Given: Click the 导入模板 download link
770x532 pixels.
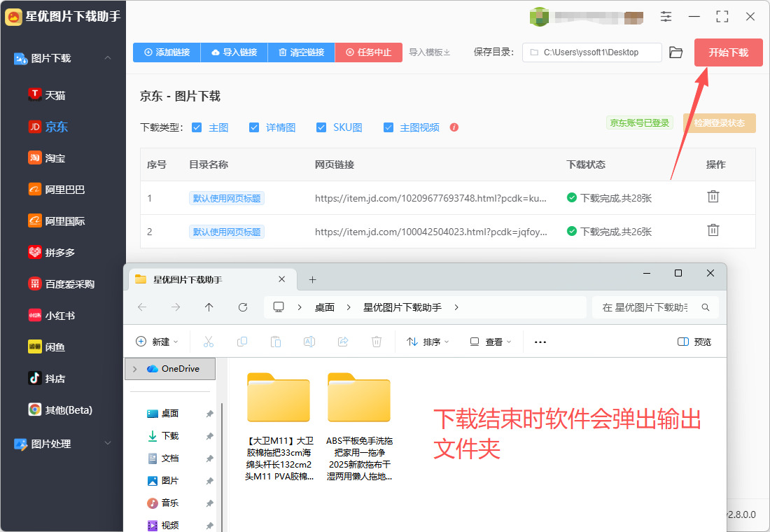Looking at the screenshot, I should click(x=430, y=52).
